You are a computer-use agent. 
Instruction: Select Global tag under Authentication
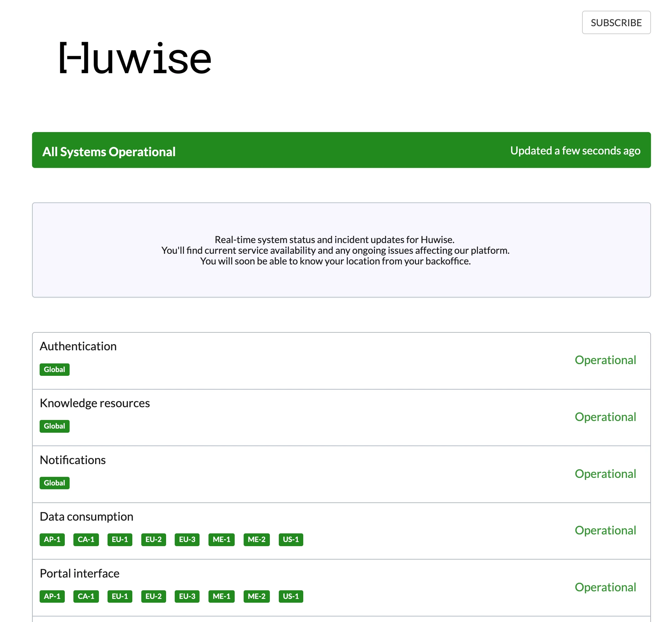click(54, 370)
